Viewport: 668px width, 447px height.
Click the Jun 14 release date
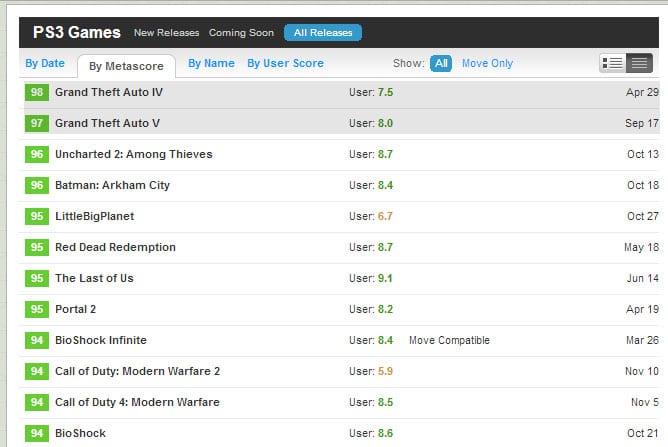click(643, 278)
